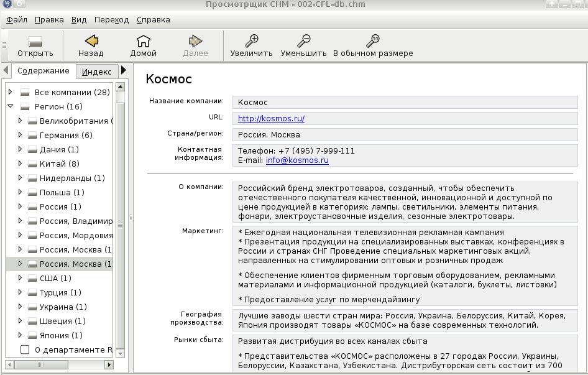This screenshot has height=375, width=588.
Task: Open the Переход menu
Action: pyautogui.click(x=111, y=20)
